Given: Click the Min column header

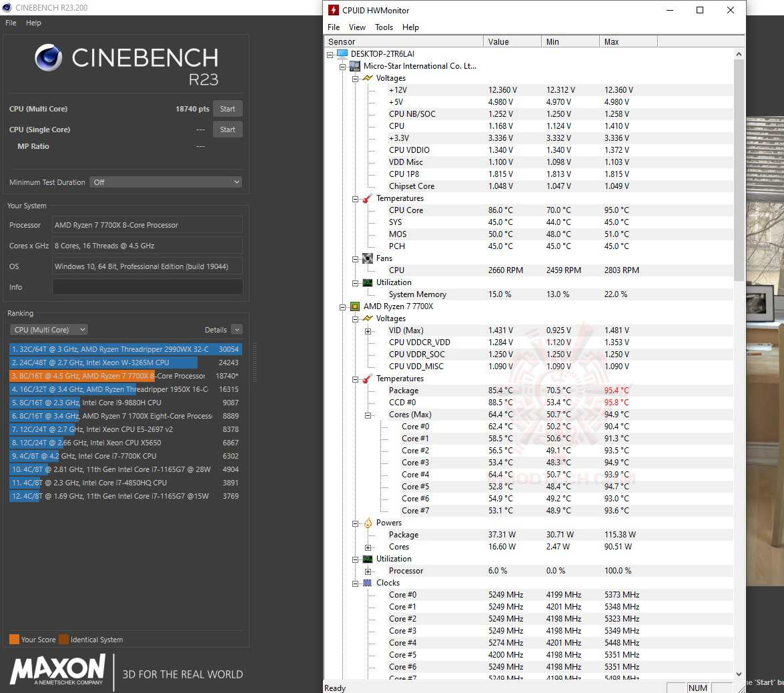Looking at the screenshot, I should click(570, 41).
